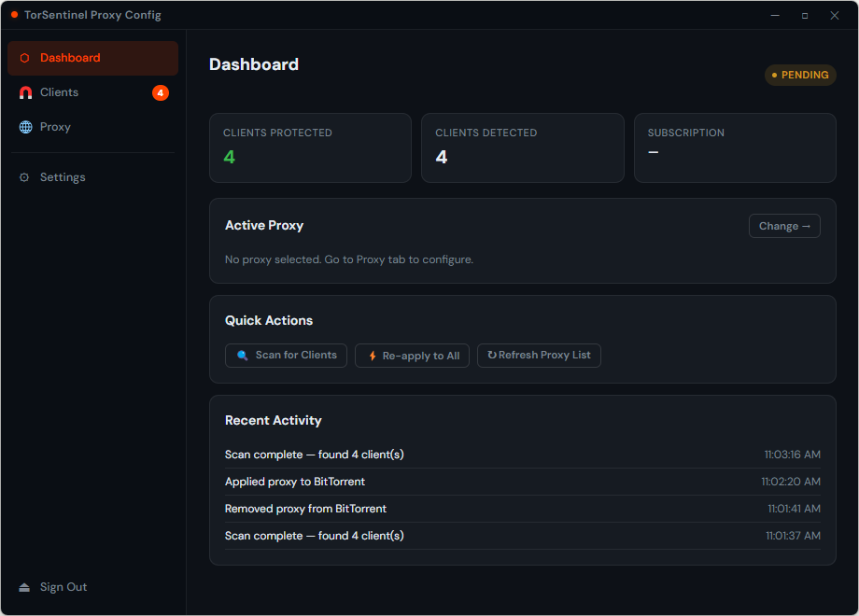Image resolution: width=859 pixels, height=616 pixels.
Task: Click the TorSentinel logo in the title bar
Action: (x=13, y=14)
